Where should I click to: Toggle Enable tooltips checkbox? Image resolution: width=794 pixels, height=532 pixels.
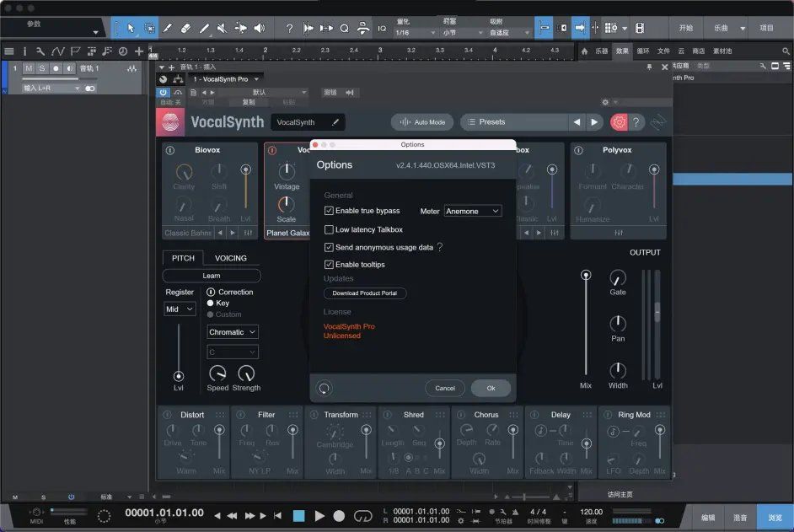(x=329, y=265)
